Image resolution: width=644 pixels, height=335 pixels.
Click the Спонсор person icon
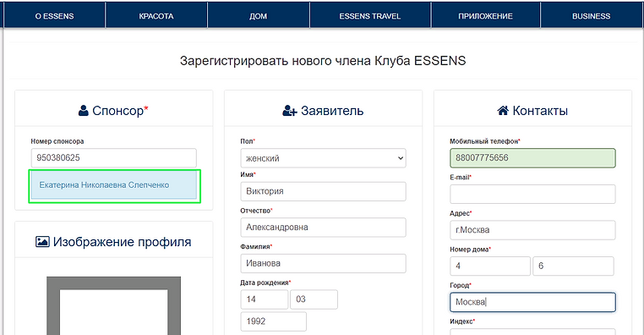(x=84, y=111)
